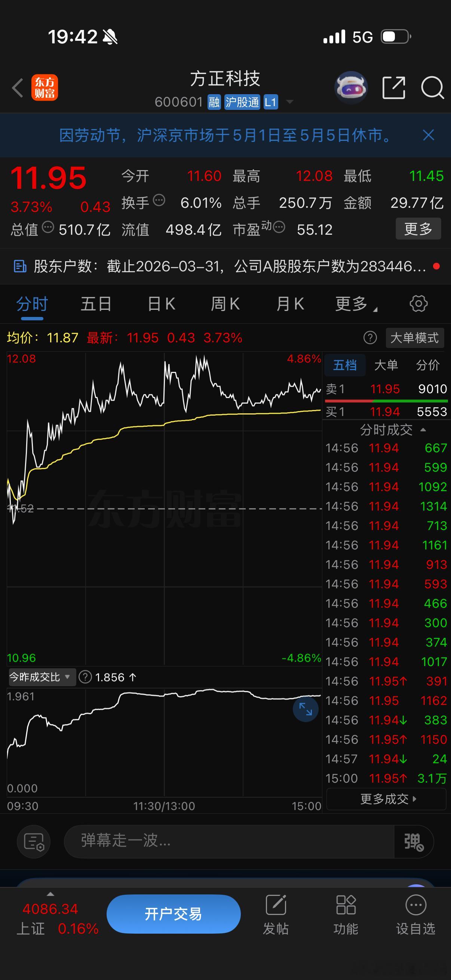Tap the trade row with volume 1314

pos(386,506)
